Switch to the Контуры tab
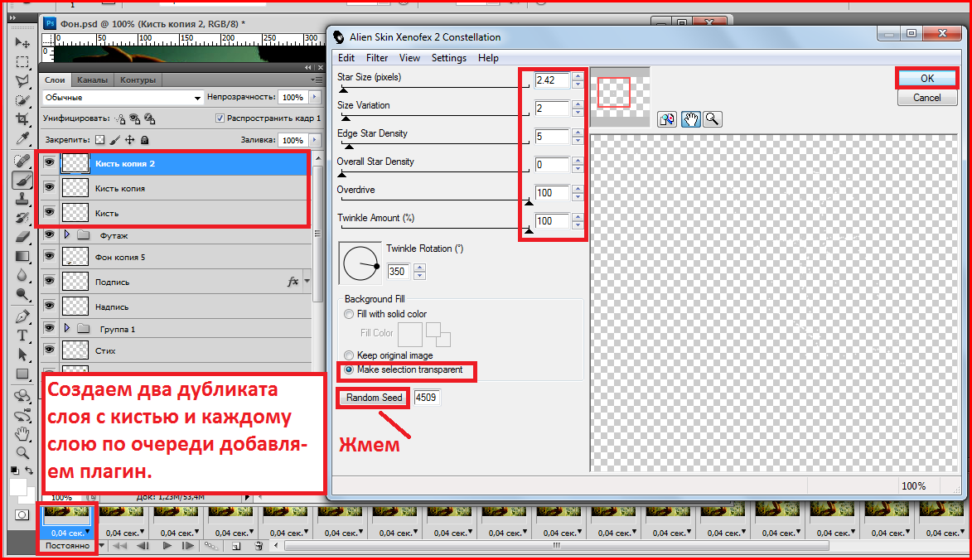This screenshot has width=972, height=560. 138,80
